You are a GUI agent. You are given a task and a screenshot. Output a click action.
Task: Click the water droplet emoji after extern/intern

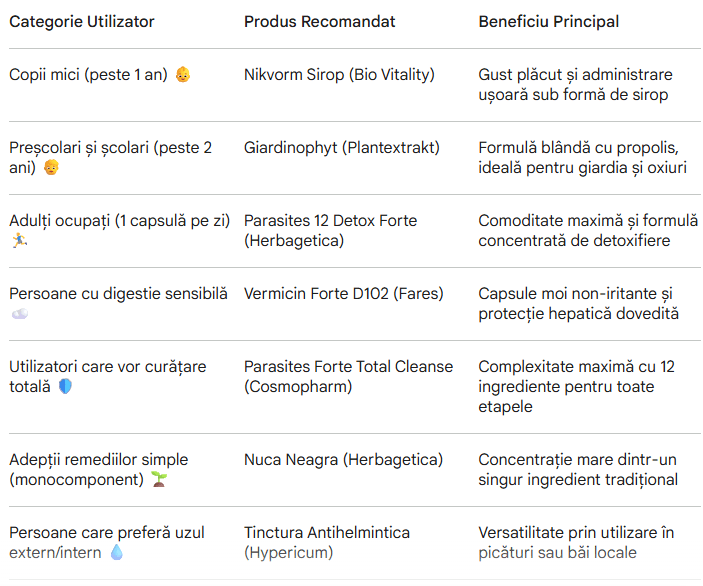click(117, 553)
